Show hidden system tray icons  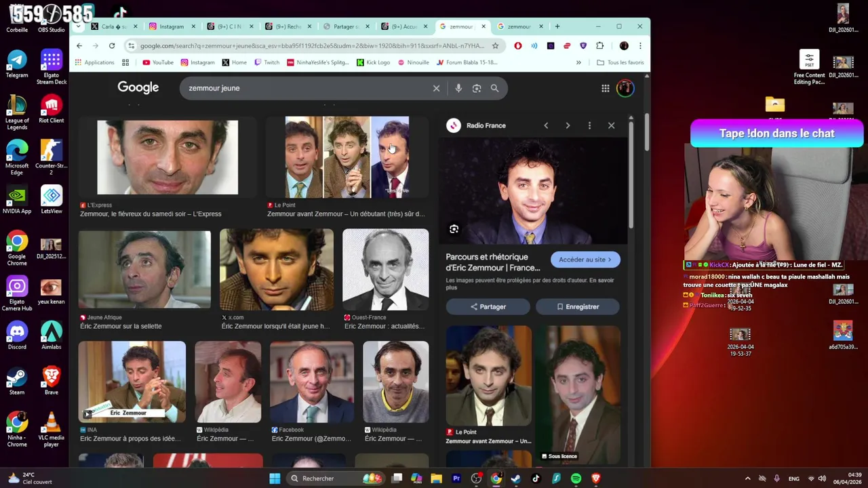[747, 479]
